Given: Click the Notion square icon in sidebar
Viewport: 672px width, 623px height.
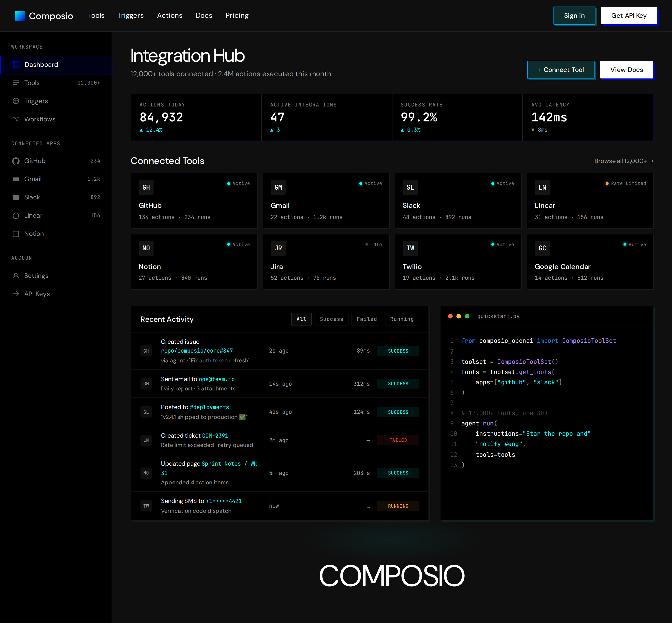Looking at the screenshot, I should tap(16, 234).
